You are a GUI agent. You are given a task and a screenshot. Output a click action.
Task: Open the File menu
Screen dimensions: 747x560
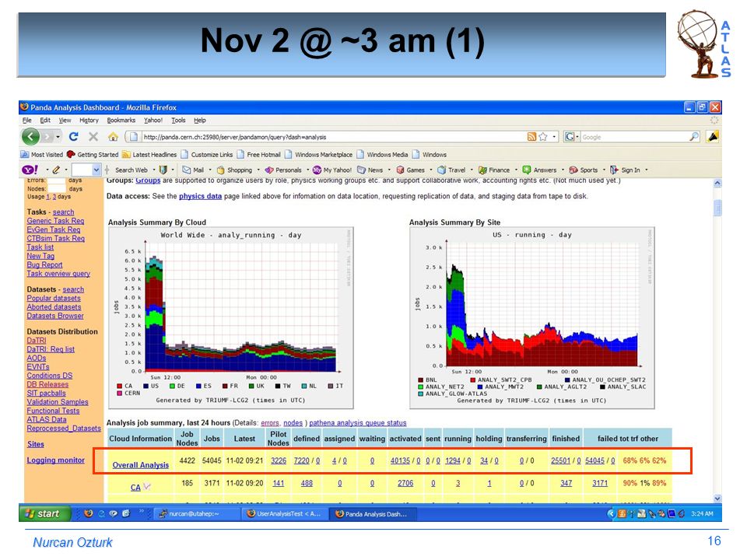26,121
